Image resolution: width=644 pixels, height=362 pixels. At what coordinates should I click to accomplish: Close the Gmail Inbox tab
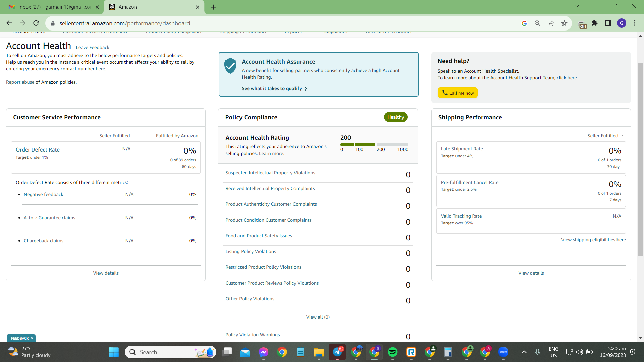(97, 7)
